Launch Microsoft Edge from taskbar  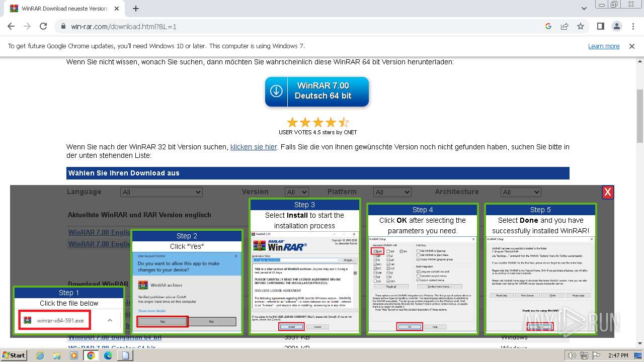coord(108,355)
